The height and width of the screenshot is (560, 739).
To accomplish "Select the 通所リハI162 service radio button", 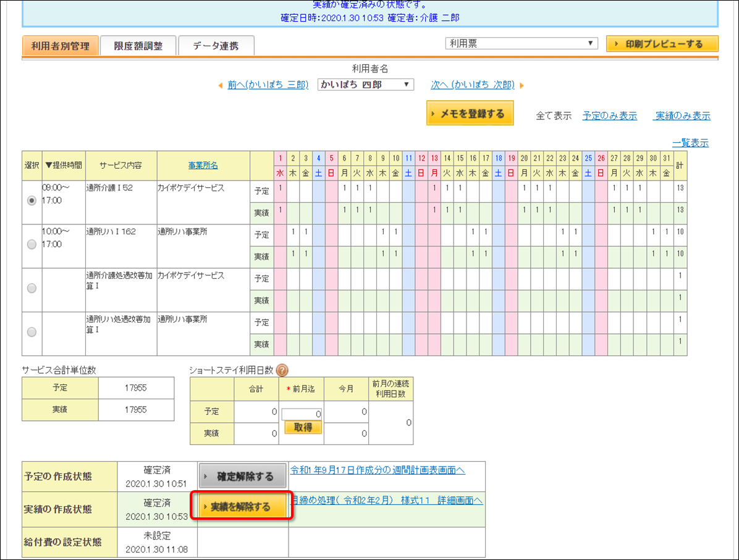I will (x=32, y=244).
